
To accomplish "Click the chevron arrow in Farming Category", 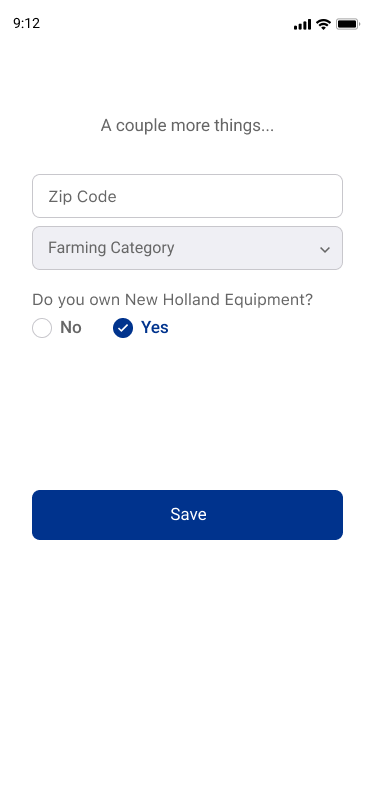I will pyautogui.click(x=325, y=250).
